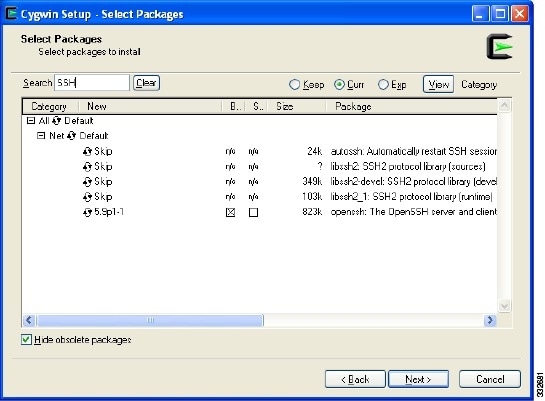Toggle cycle icon for libssh2_1 runtime row
Viewport: 545px width, 401px height.
point(87,197)
